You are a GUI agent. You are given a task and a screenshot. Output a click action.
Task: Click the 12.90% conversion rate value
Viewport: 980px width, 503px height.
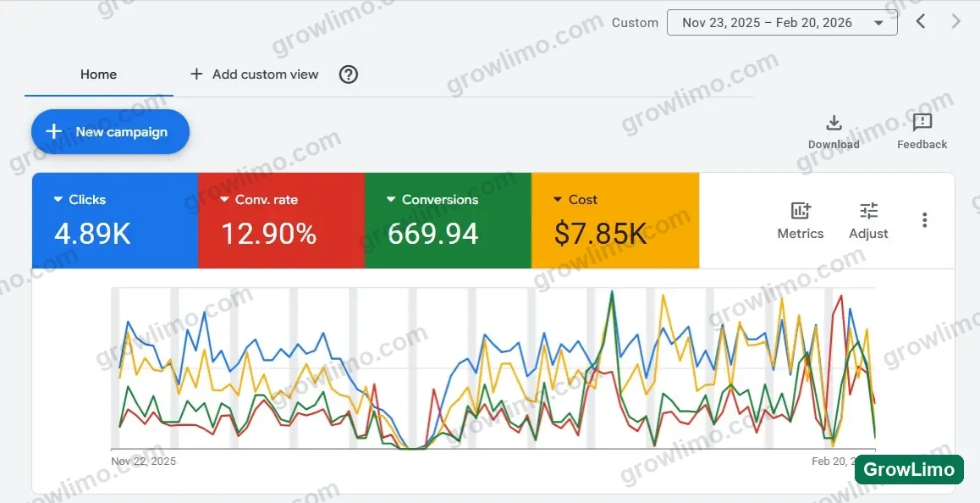[x=269, y=234]
